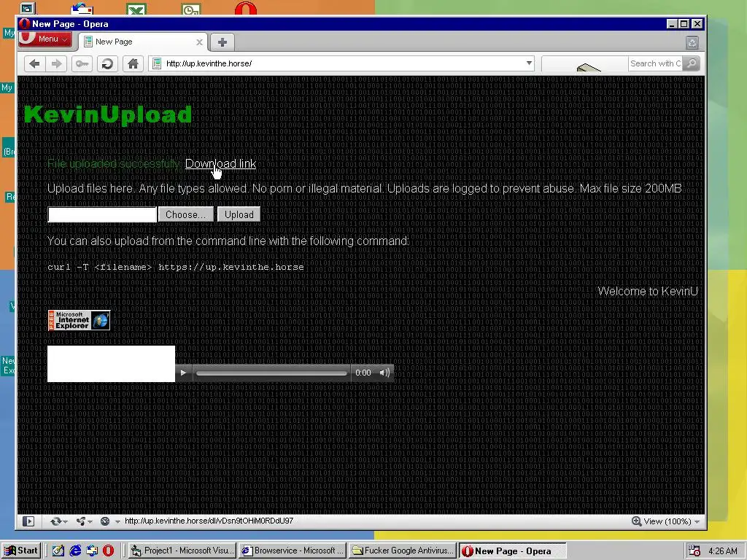Click the page icon in address bar
This screenshot has width=747, height=560.
coord(157,64)
